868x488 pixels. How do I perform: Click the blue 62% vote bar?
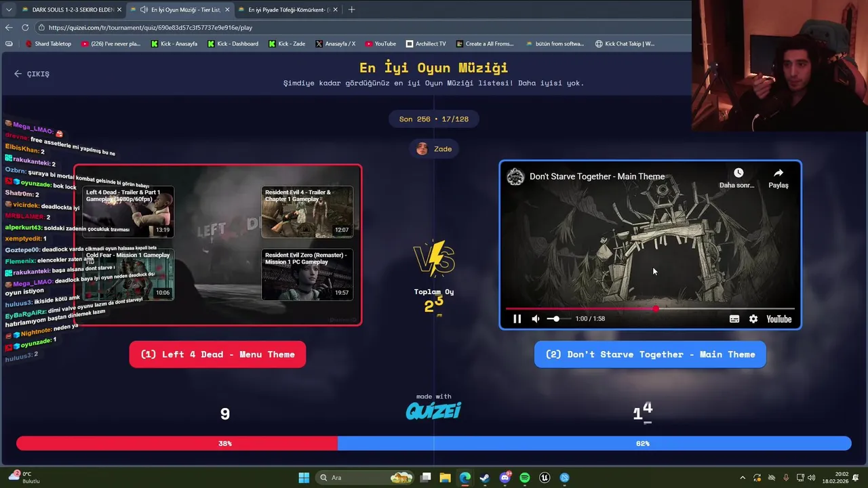[x=594, y=443]
